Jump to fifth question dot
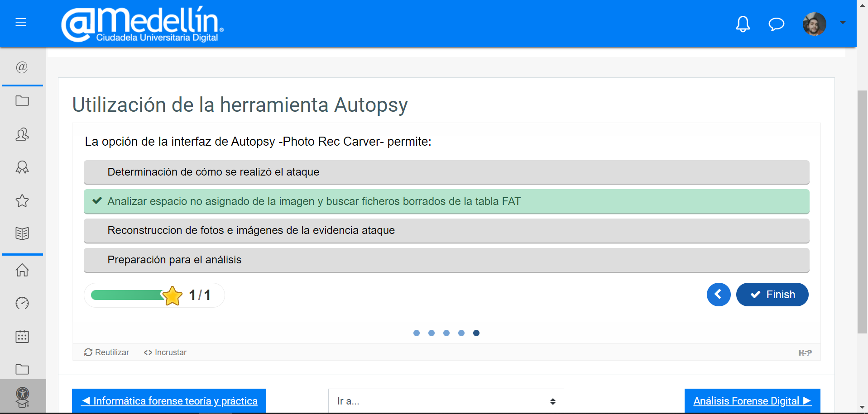Image resolution: width=868 pixels, height=414 pixels. tap(476, 333)
